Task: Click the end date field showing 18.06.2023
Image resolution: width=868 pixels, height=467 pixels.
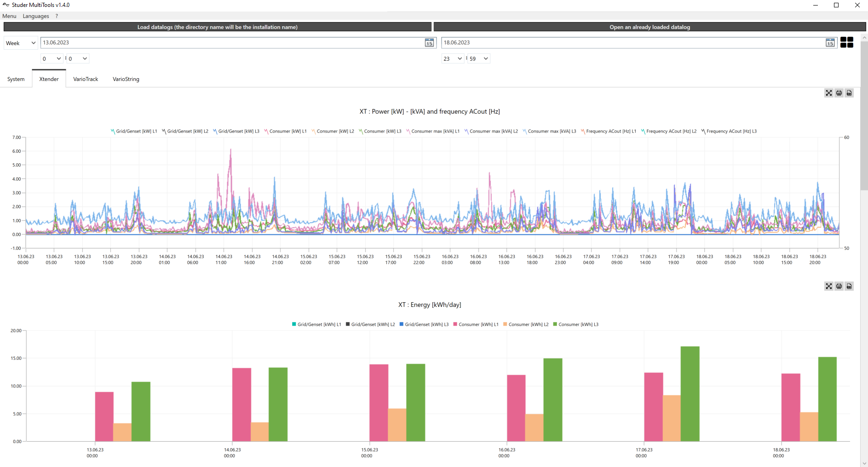Action: (630, 43)
